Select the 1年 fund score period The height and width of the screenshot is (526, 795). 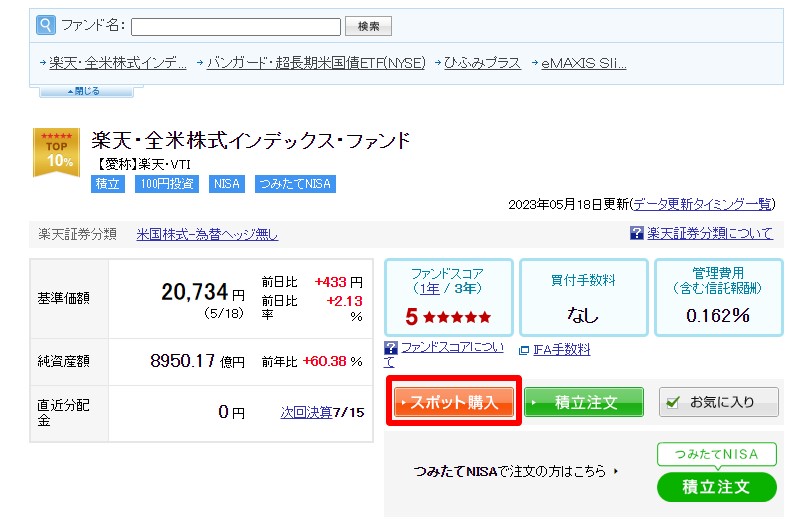pos(429,289)
